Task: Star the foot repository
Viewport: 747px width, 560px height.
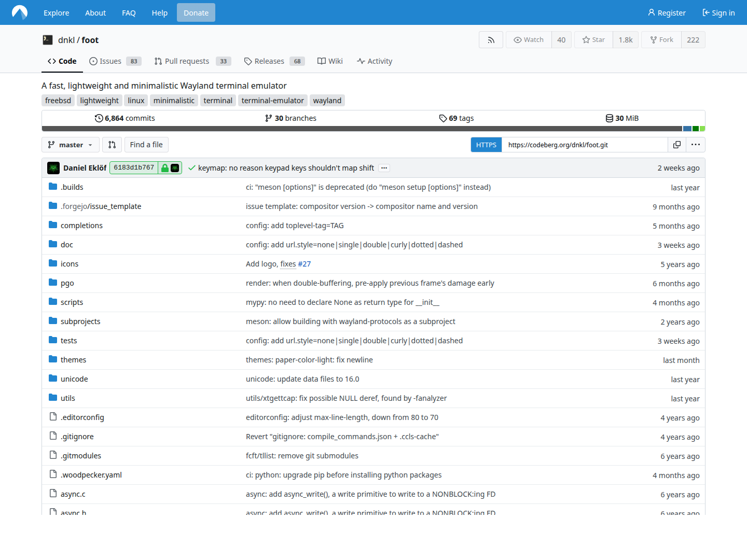Action: click(x=593, y=40)
